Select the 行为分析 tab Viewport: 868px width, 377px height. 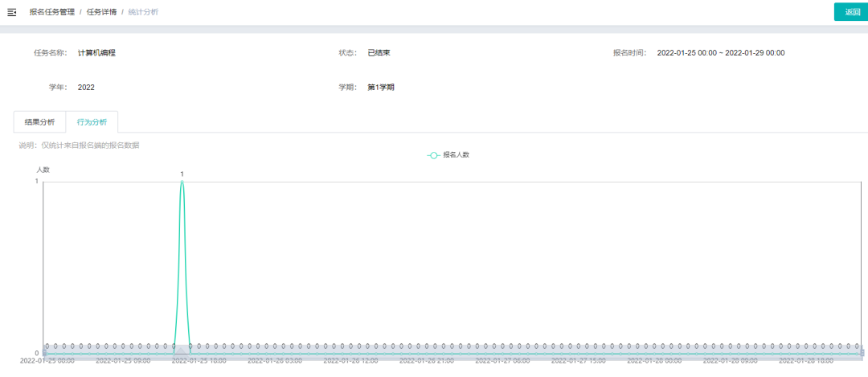click(x=92, y=122)
